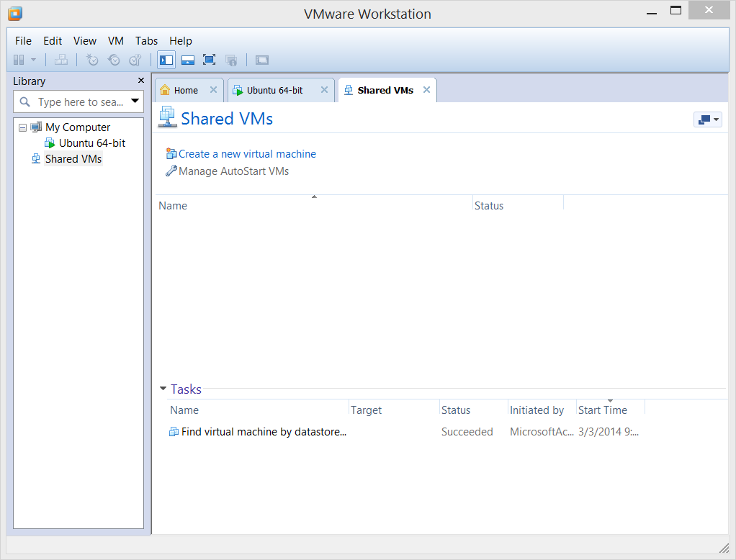Select Shared VMs in the library tree
The width and height of the screenshot is (736, 560).
(73, 159)
